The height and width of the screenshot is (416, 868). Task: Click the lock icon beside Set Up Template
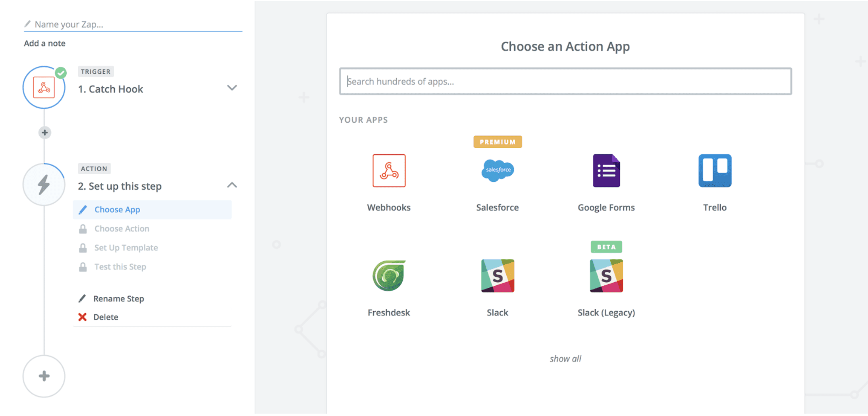83,248
